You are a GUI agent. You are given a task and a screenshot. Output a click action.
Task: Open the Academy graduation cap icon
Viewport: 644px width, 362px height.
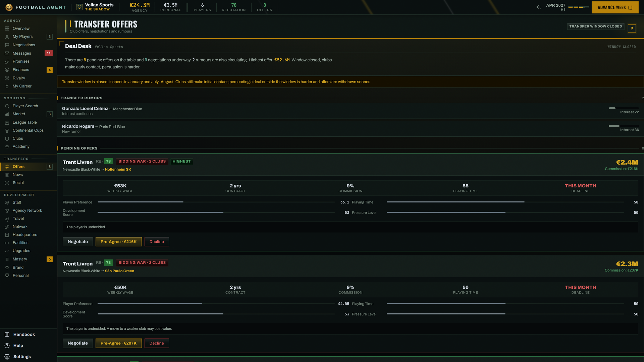pyautogui.click(x=7, y=146)
